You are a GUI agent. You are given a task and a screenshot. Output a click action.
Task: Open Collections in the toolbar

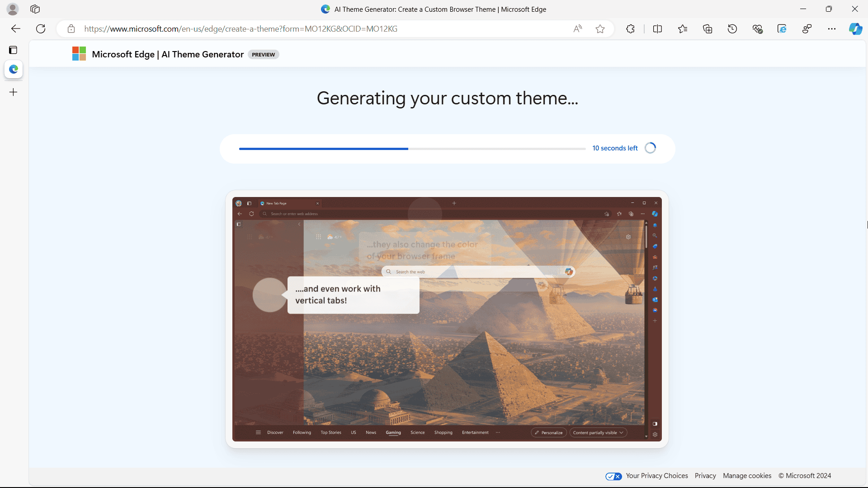pyautogui.click(x=708, y=28)
